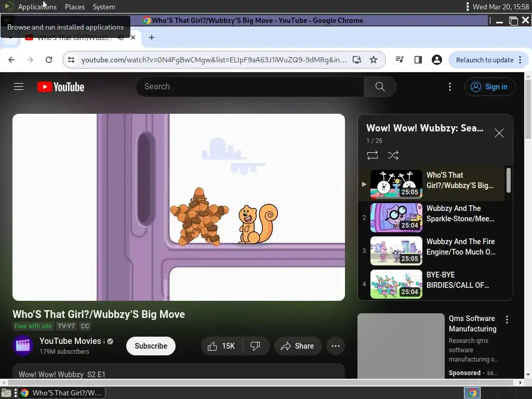Open the Applications menu
The height and width of the screenshot is (399, 532).
(x=37, y=7)
